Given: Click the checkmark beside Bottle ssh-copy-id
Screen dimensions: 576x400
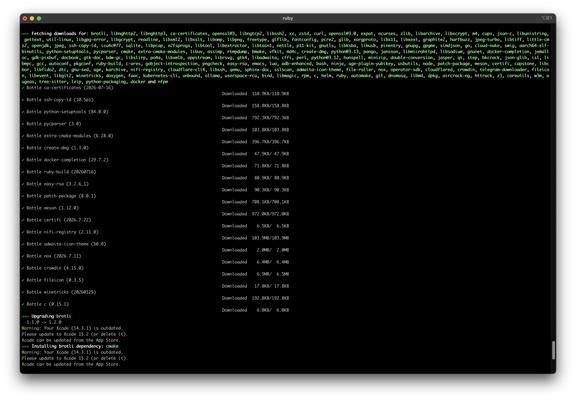Looking at the screenshot, I should tap(23, 100).
